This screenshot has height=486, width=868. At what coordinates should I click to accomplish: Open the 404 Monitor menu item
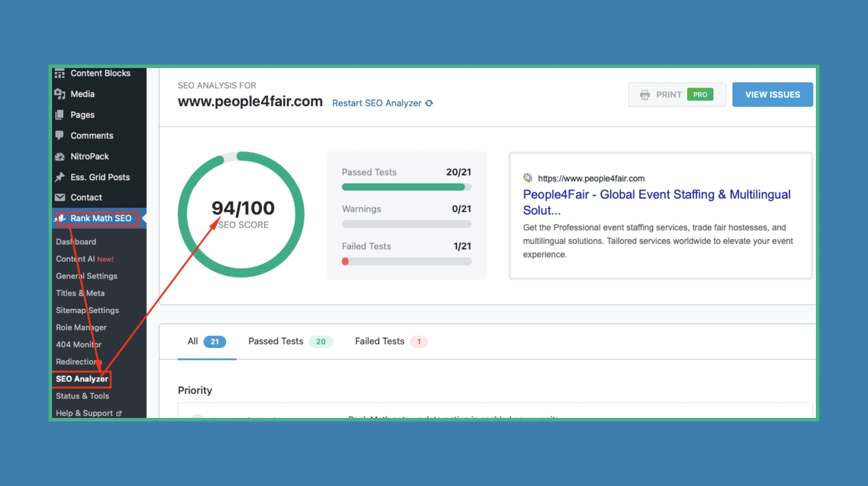[x=78, y=344]
